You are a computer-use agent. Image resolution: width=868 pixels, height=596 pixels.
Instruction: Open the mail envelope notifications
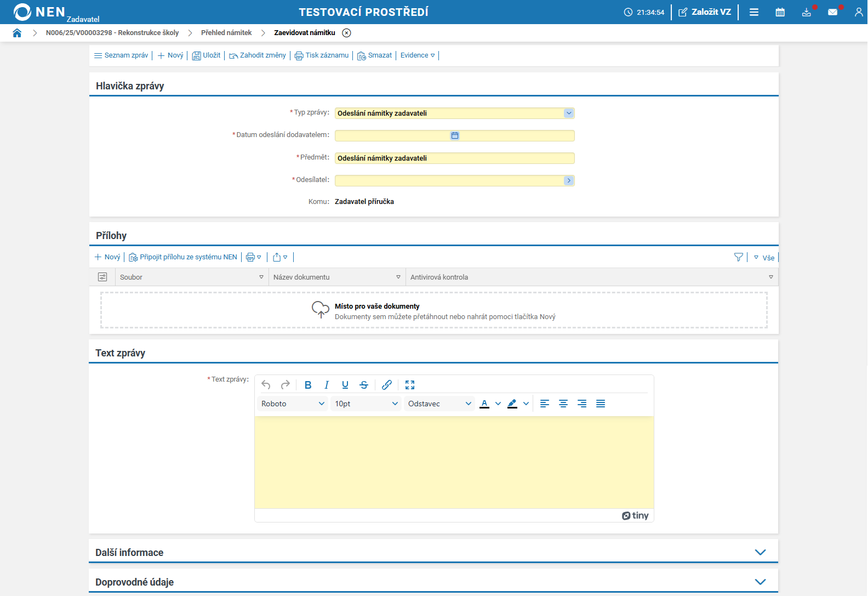point(832,12)
